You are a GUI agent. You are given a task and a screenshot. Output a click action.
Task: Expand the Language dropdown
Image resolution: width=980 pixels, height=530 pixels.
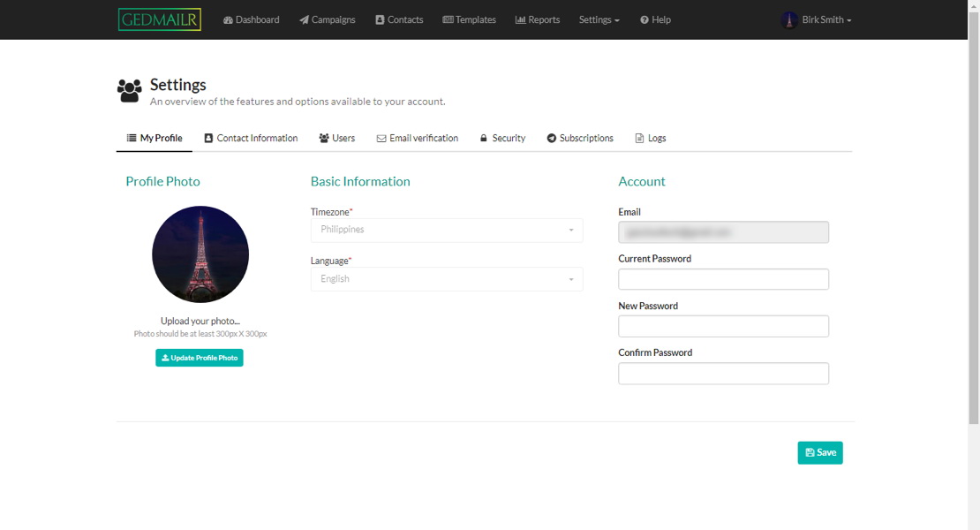447,279
